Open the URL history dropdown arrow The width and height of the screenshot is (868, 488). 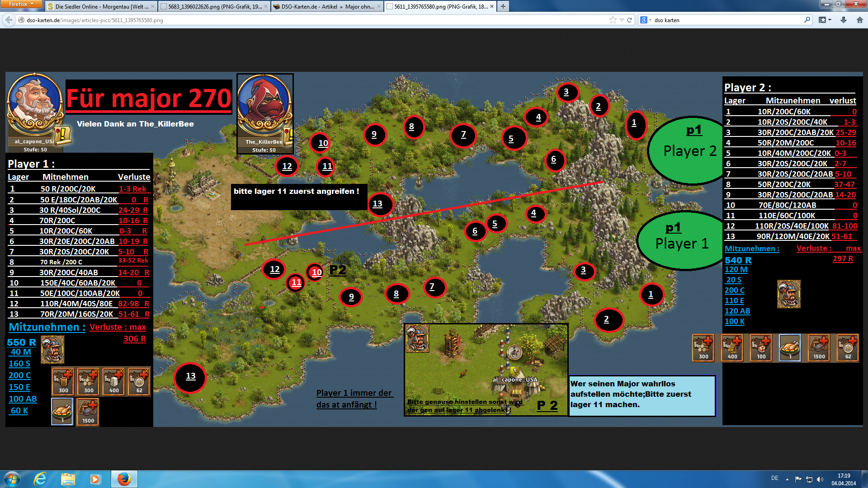[622, 20]
